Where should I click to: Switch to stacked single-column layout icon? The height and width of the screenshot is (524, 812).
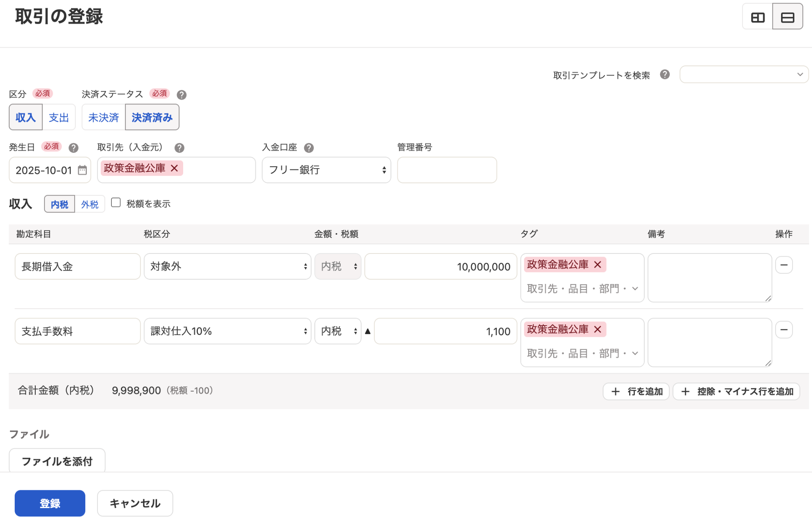coord(787,17)
